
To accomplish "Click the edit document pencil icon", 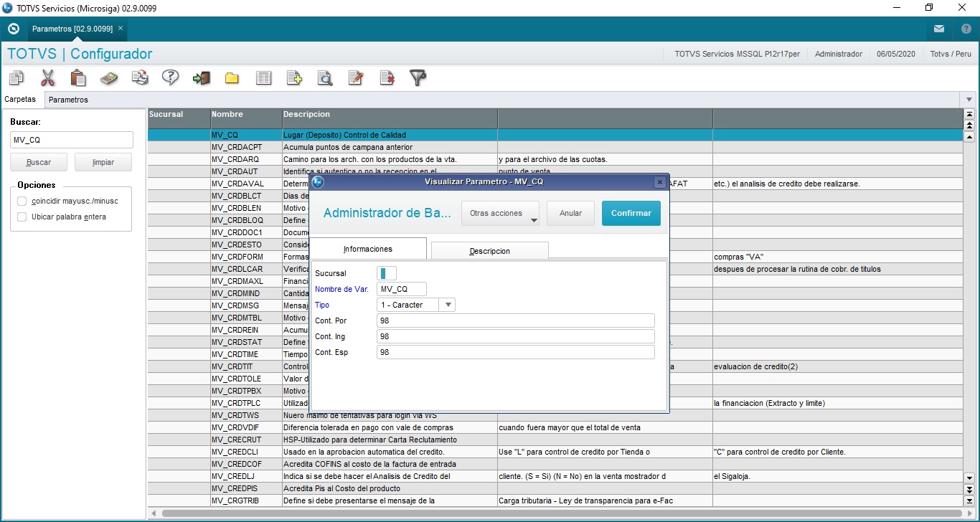I will [356, 77].
